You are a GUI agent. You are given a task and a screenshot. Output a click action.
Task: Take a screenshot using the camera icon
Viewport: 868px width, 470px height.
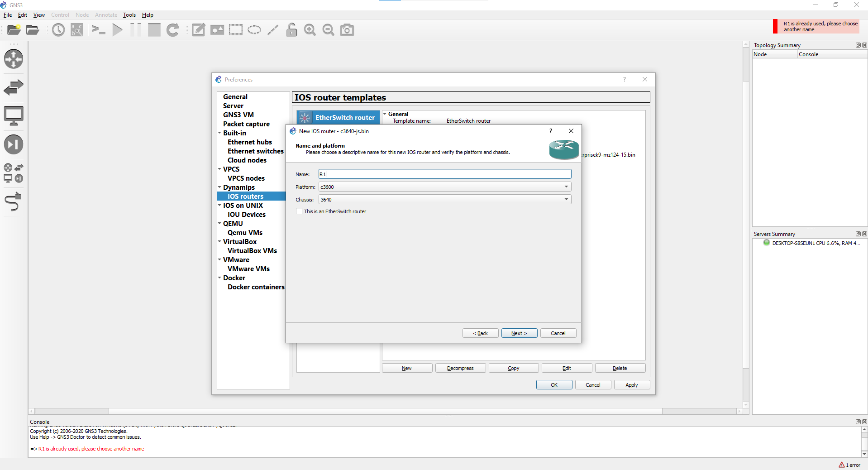tap(347, 30)
